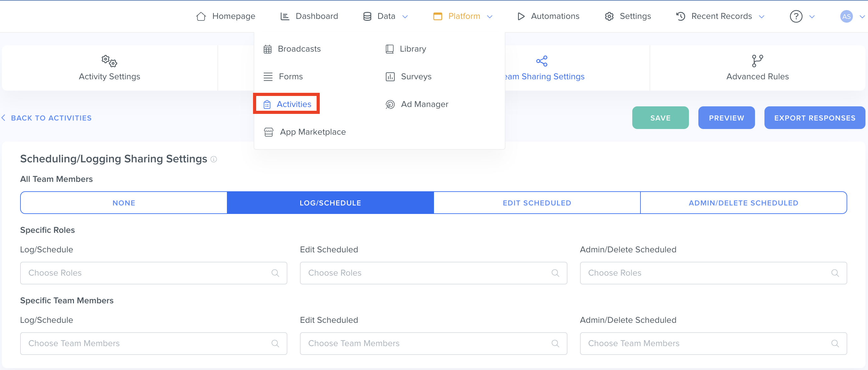Click the Activity Settings gears icon
868x370 pixels.
(109, 61)
